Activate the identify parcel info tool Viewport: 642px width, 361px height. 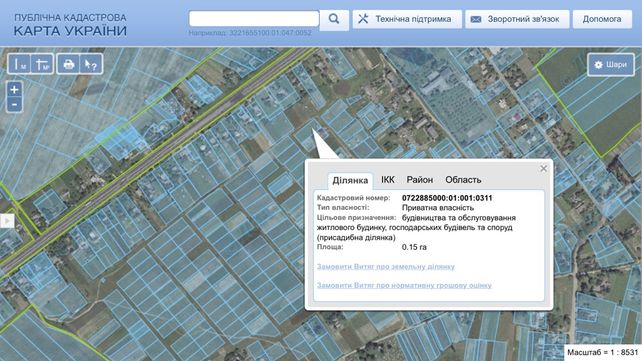pos(91,64)
